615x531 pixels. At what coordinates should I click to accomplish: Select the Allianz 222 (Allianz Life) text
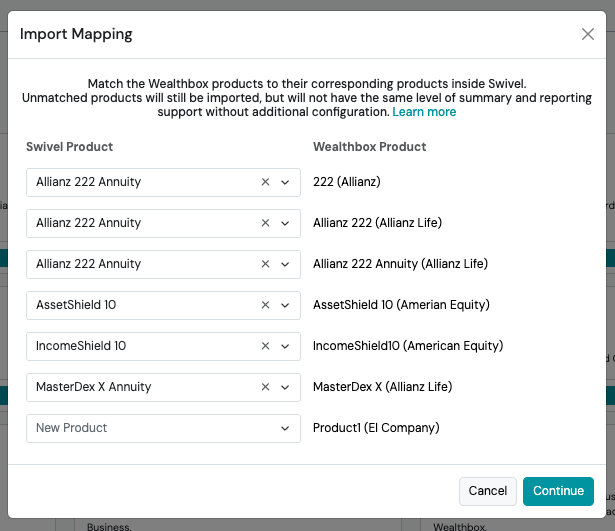coord(377,223)
